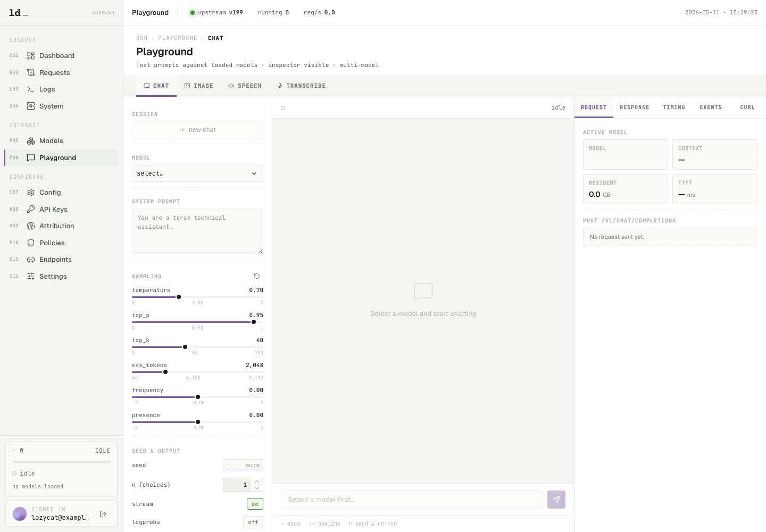This screenshot has height=532, width=766.
Task: Click into the system prompt textarea
Action: [x=197, y=231]
